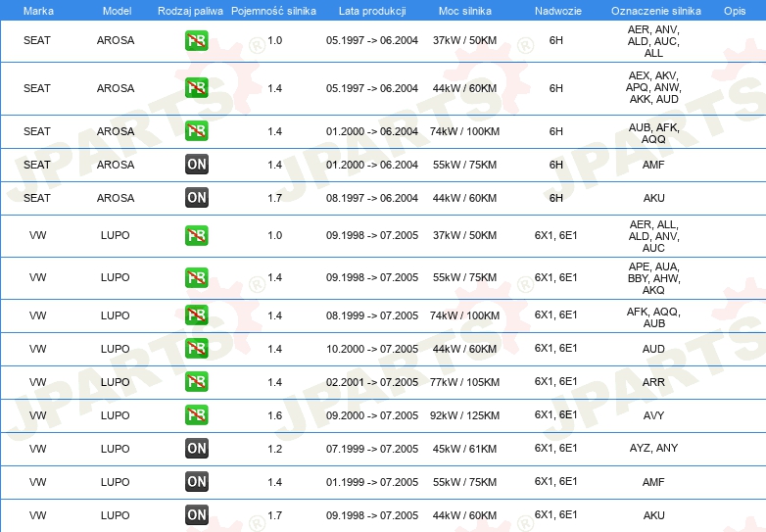Click the AVY engine code cell
Image resolution: width=766 pixels, height=532 pixels.
click(x=653, y=415)
